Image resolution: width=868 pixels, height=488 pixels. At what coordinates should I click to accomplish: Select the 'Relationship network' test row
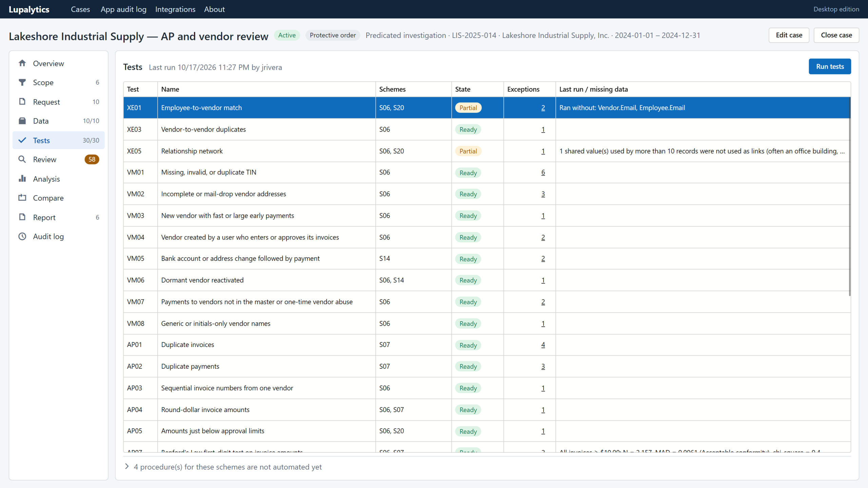click(x=487, y=151)
